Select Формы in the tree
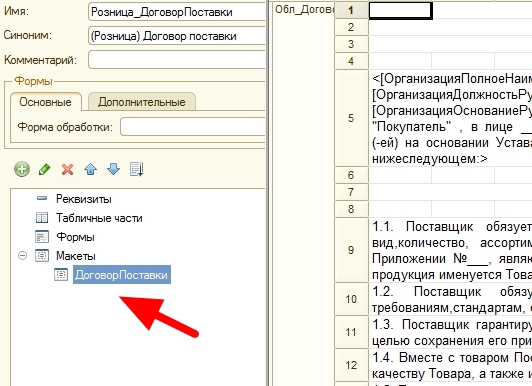The height and width of the screenshot is (386, 532). tap(75, 237)
